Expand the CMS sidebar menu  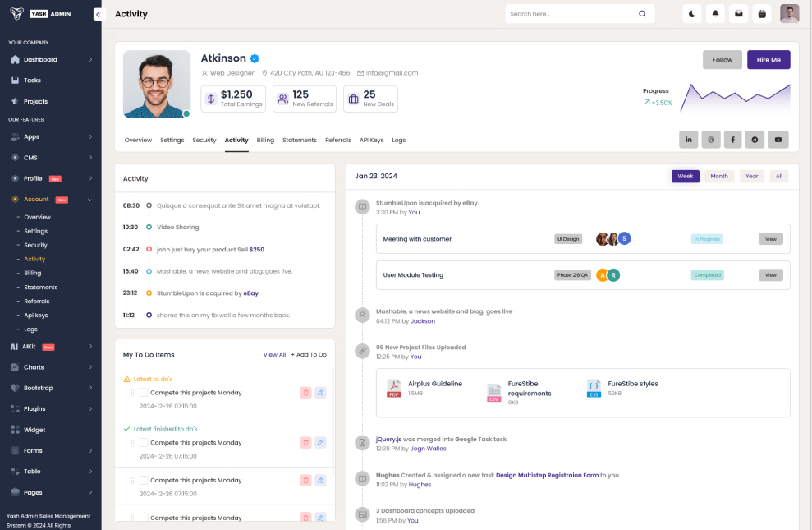point(90,158)
